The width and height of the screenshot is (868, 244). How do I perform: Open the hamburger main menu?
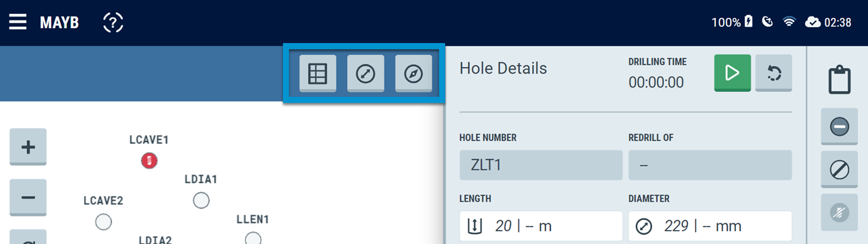click(x=18, y=23)
